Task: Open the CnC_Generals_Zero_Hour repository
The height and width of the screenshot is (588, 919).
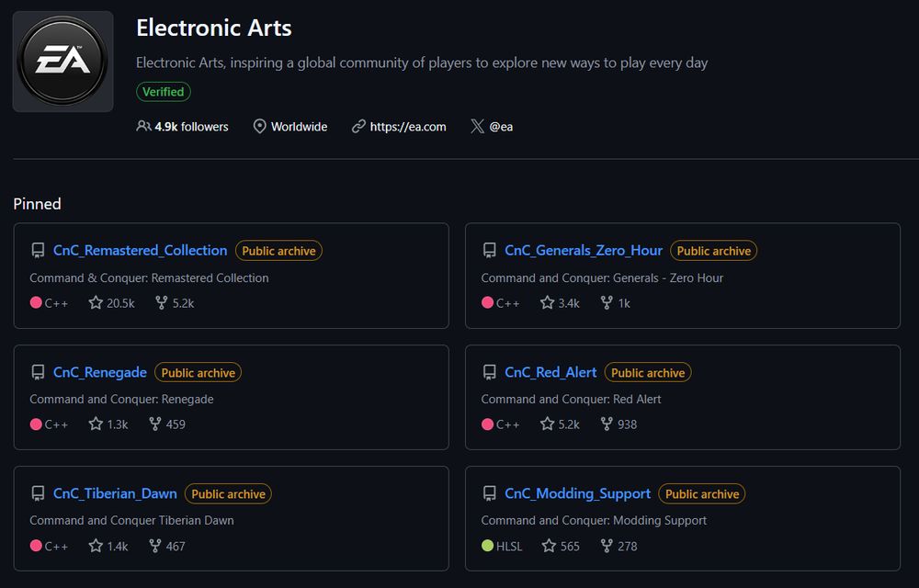Action: tap(584, 251)
